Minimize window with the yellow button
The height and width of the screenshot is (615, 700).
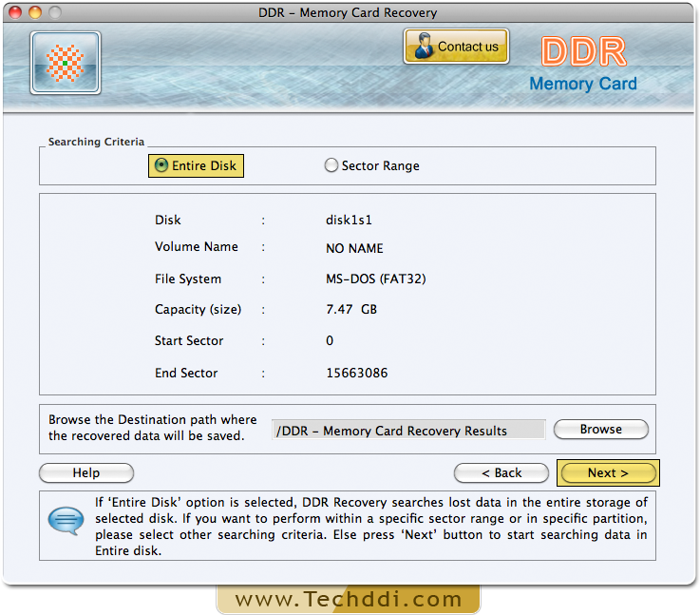(35, 12)
